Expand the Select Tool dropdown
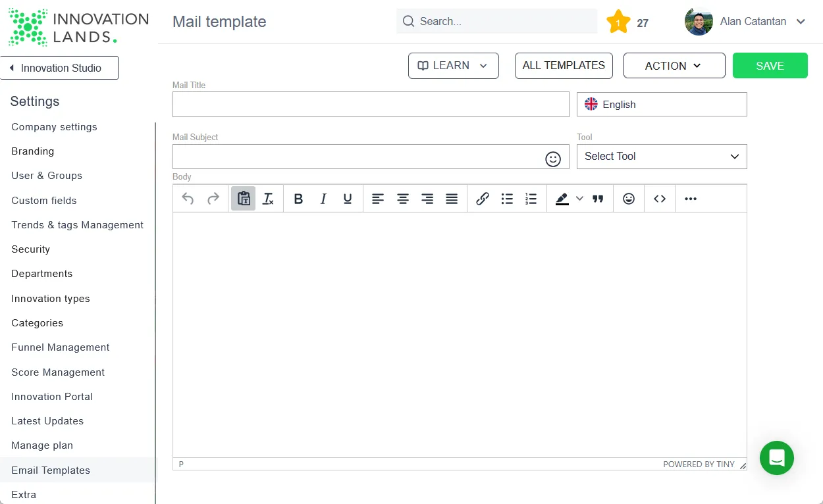 (x=662, y=157)
